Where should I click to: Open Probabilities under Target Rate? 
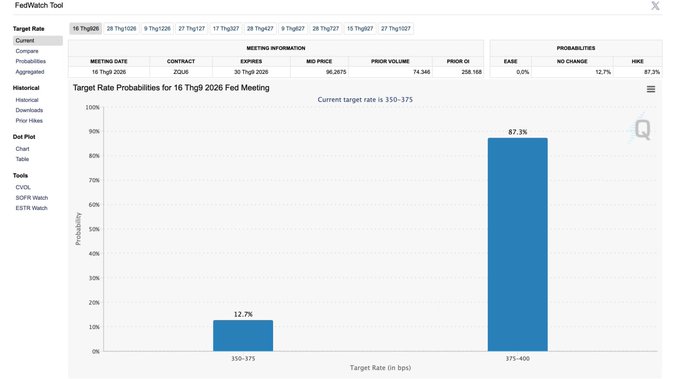(30, 62)
